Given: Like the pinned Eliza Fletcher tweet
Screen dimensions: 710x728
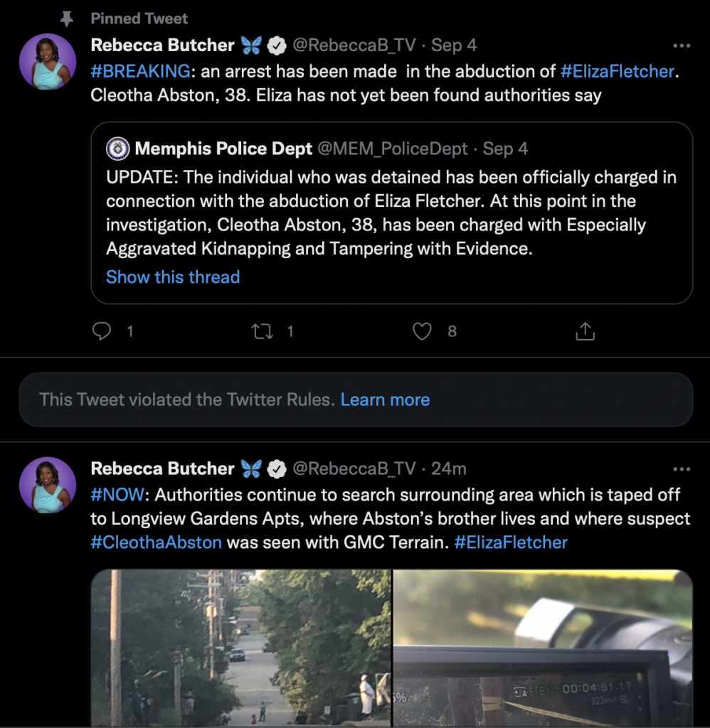Looking at the screenshot, I should pyautogui.click(x=423, y=331).
